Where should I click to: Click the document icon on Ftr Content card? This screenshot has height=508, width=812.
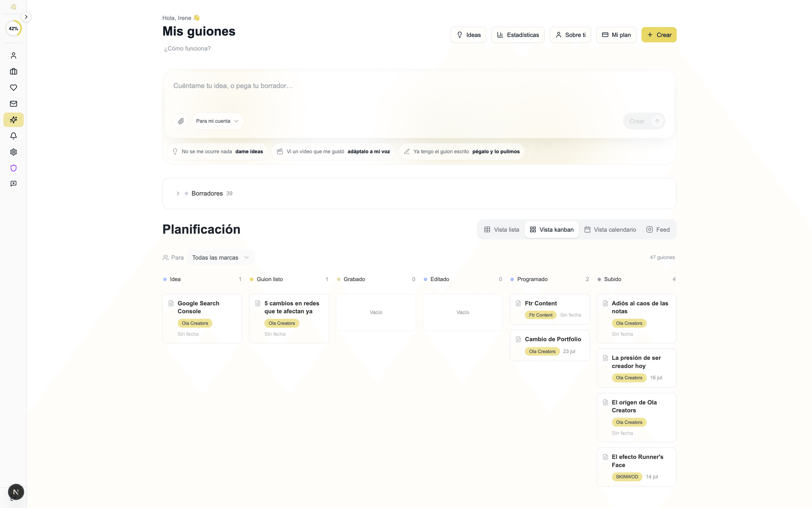(x=518, y=303)
